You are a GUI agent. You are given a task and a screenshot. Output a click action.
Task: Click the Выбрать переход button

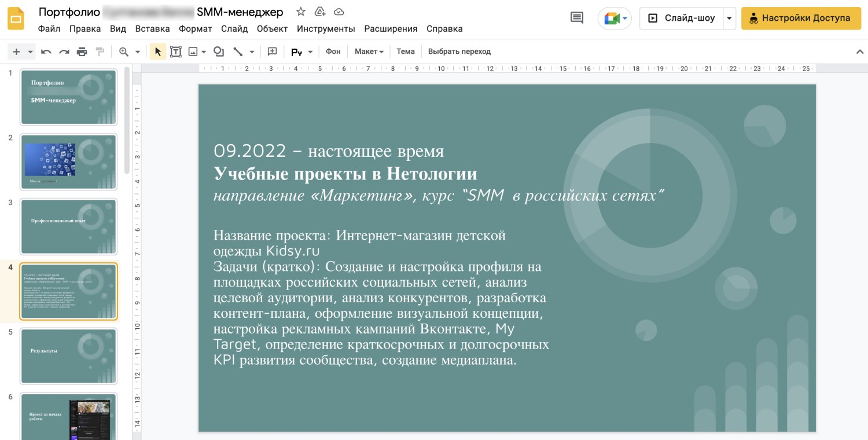[x=459, y=52]
